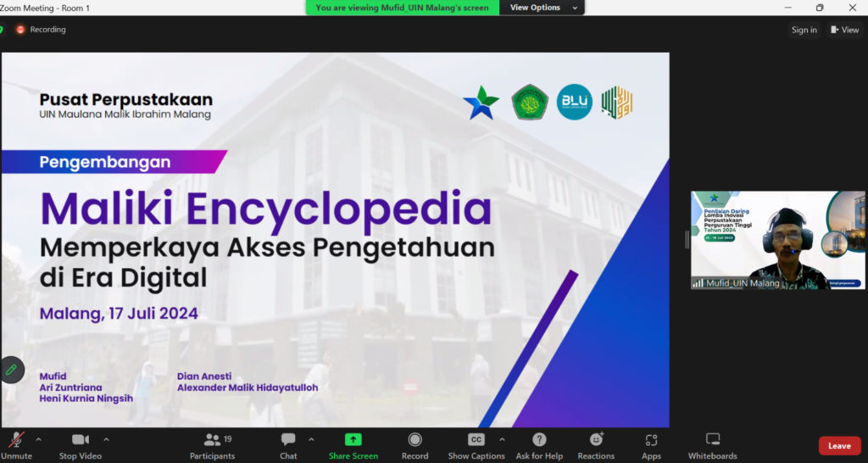Click the green Share Screen icon
Viewport: 868px width, 463px height.
coord(353,439)
